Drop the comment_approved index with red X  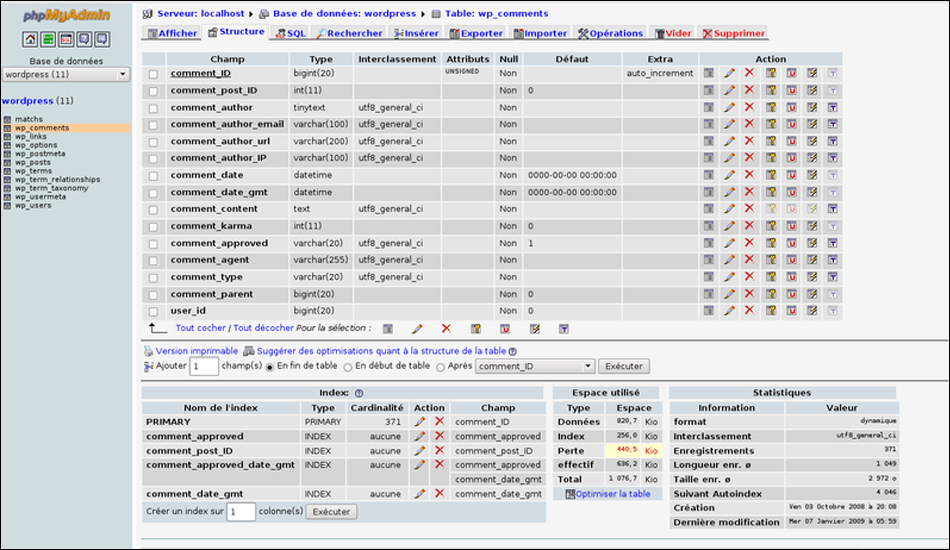(439, 436)
